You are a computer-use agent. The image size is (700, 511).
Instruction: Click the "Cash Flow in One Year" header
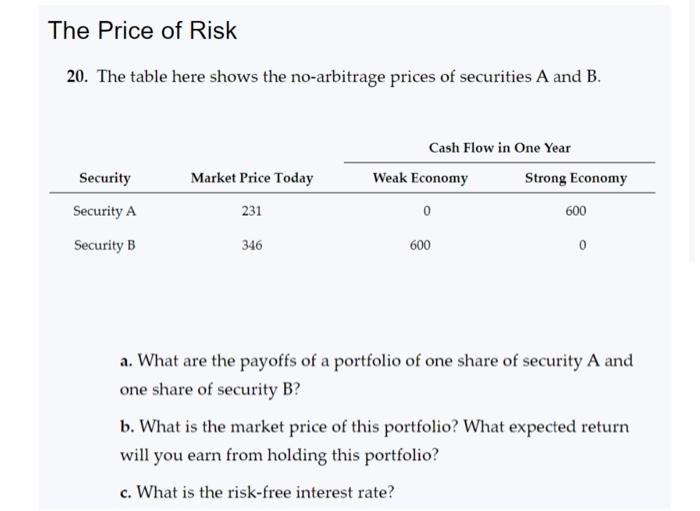coord(499,148)
